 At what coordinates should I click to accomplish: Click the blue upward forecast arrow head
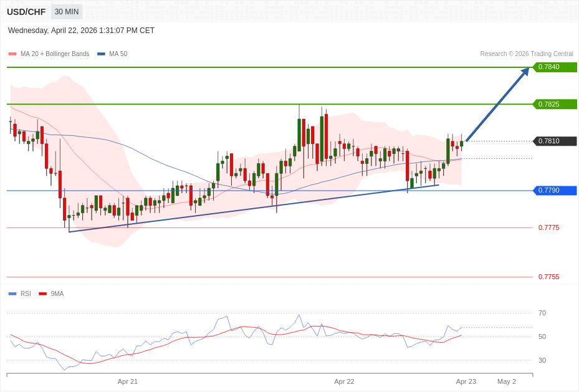[x=525, y=72]
